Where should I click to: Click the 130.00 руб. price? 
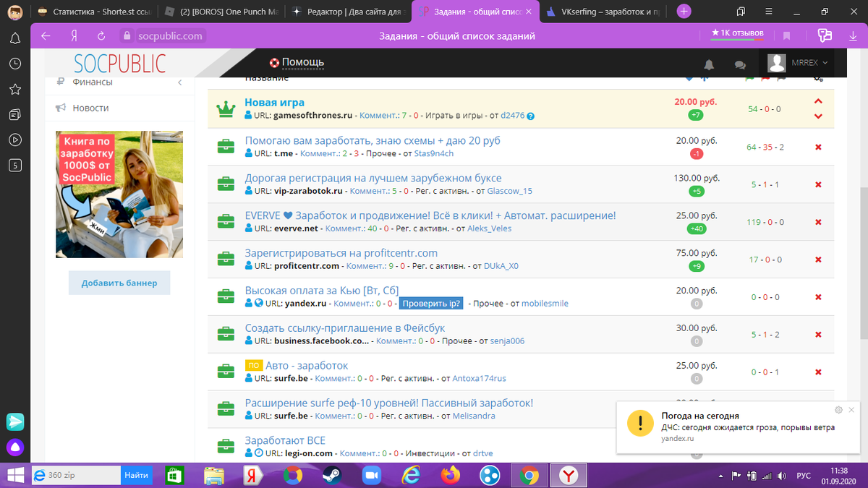click(x=697, y=178)
